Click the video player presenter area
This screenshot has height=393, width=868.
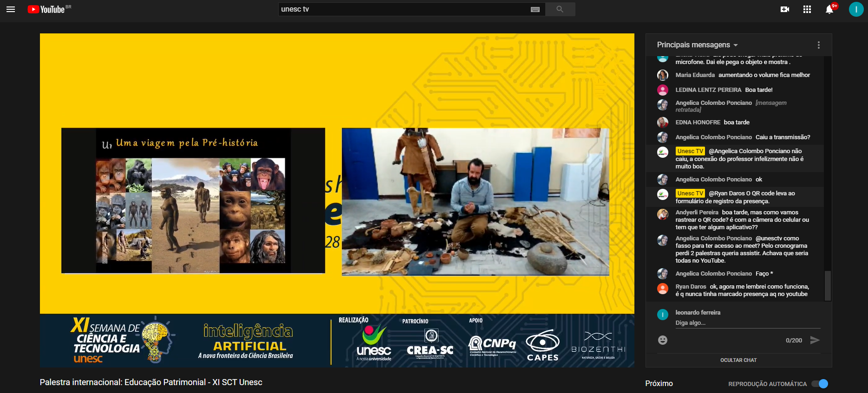pos(475,202)
